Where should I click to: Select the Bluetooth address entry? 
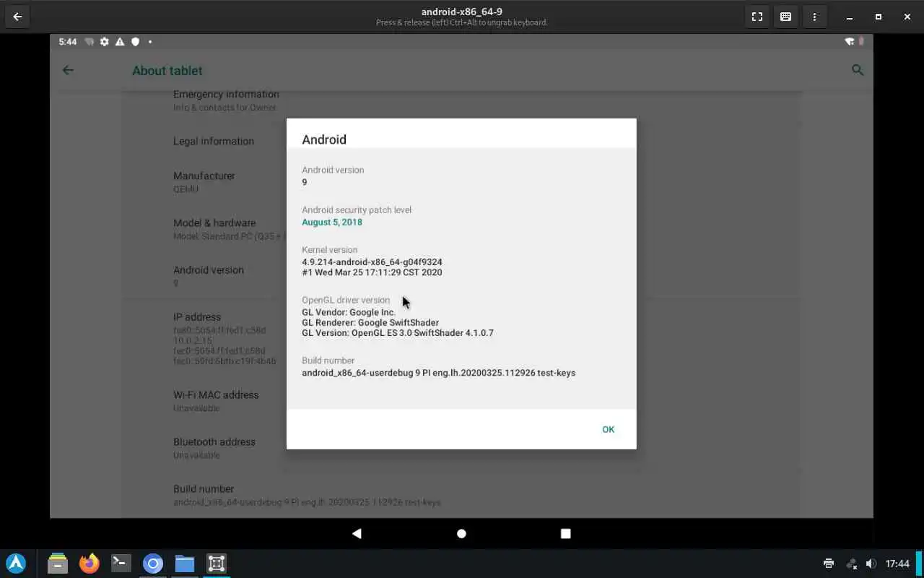coord(461,448)
